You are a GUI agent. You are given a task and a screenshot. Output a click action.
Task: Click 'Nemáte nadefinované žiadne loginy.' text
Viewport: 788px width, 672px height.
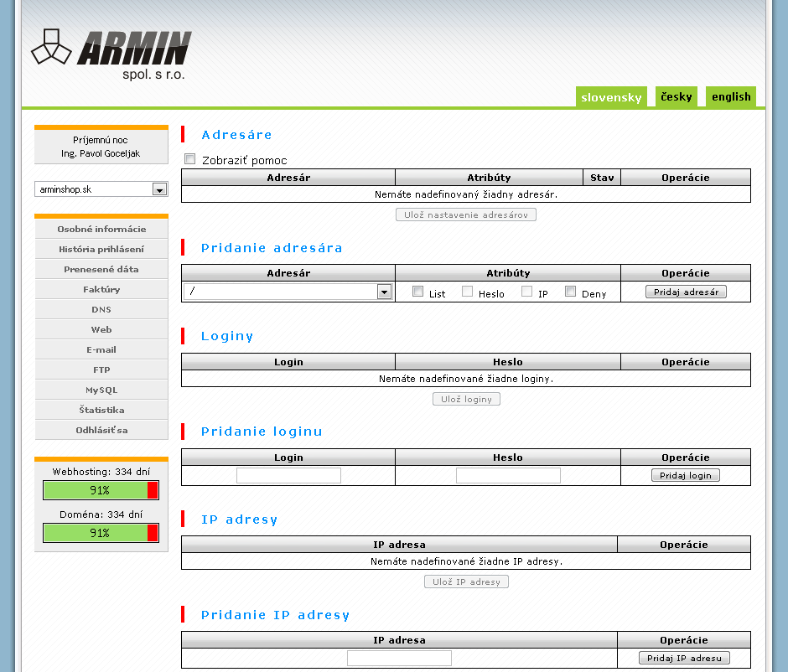(x=466, y=379)
